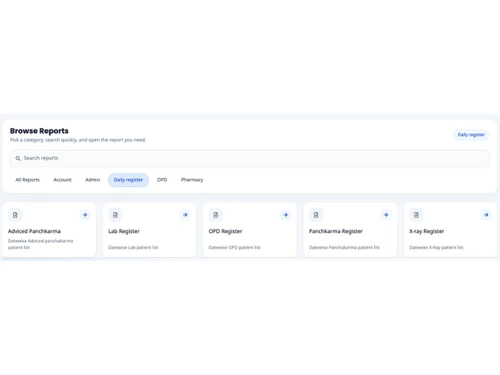
Task: Click the Lab Register card title
Action: (124, 231)
